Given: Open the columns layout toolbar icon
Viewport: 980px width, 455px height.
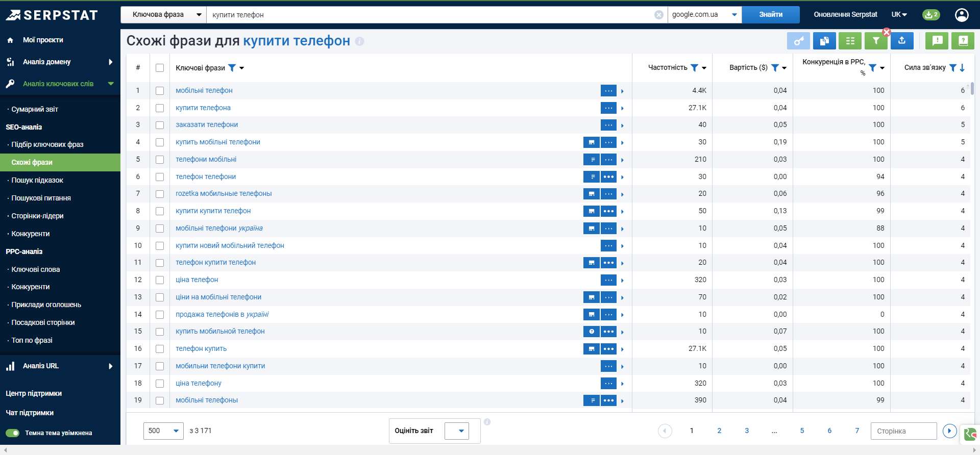Looking at the screenshot, I should coord(850,41).
